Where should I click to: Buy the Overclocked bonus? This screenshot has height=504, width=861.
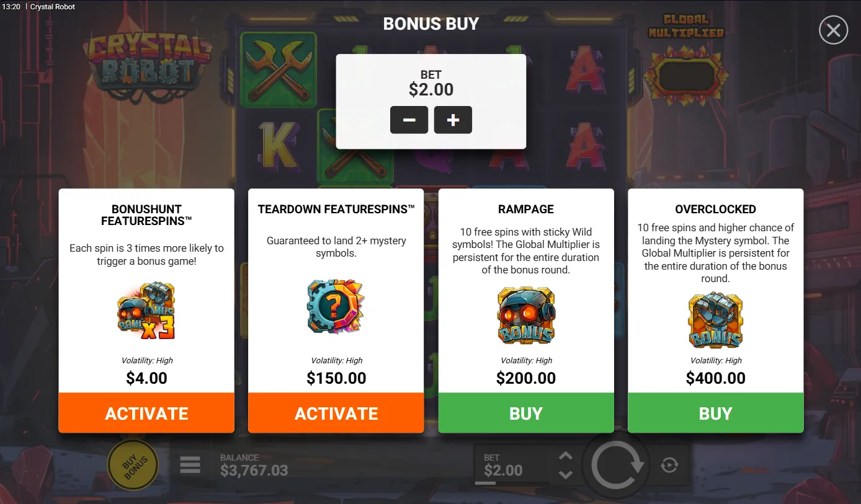716,413
